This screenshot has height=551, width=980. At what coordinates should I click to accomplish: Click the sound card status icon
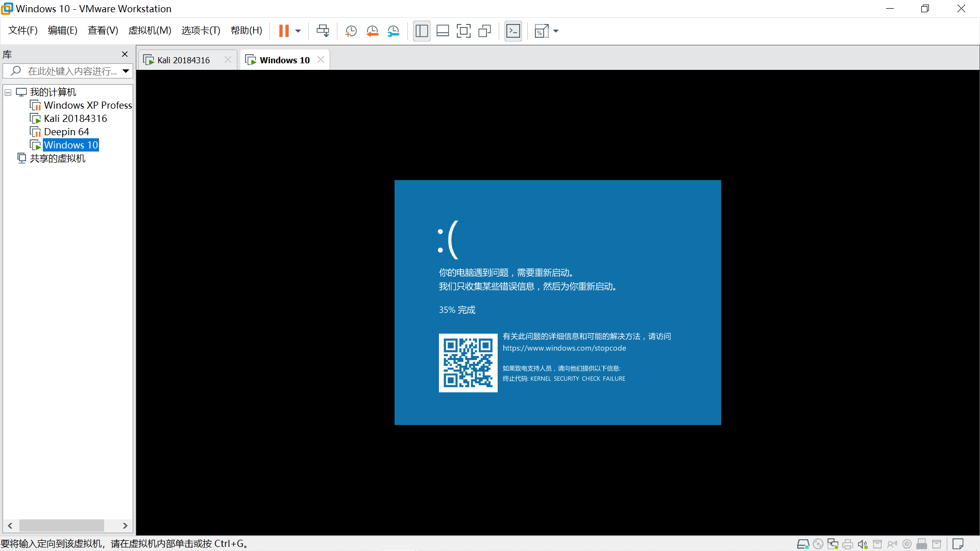coord(863,544)
